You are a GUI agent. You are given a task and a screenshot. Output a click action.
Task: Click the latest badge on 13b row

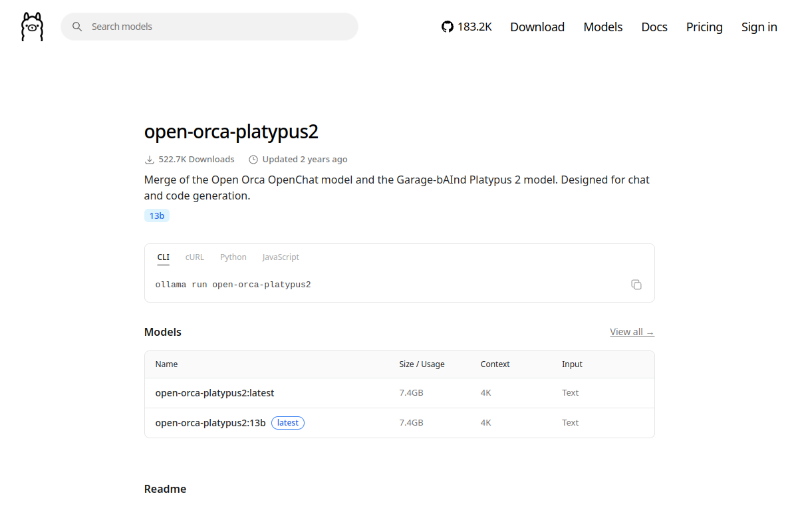[x=288, y=423]
